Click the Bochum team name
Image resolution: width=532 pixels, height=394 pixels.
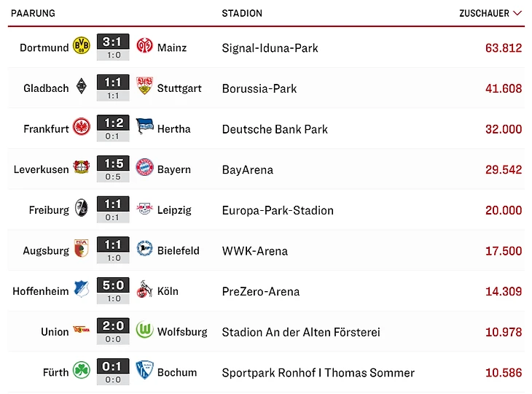click(x=177, y=372)
